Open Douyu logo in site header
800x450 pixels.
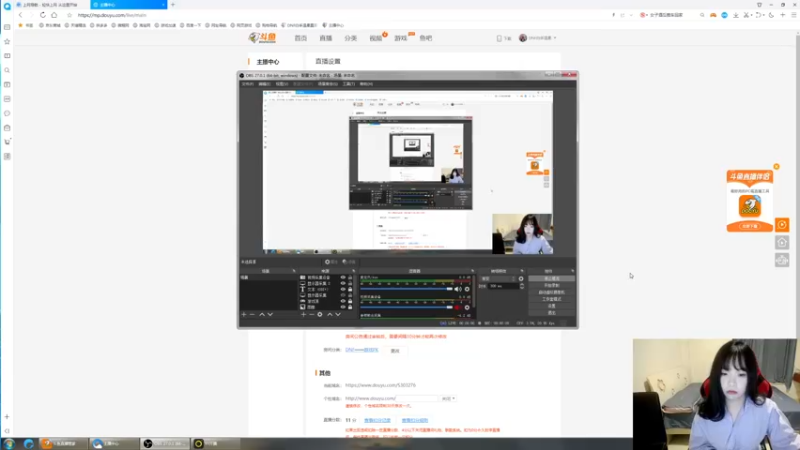262,38
